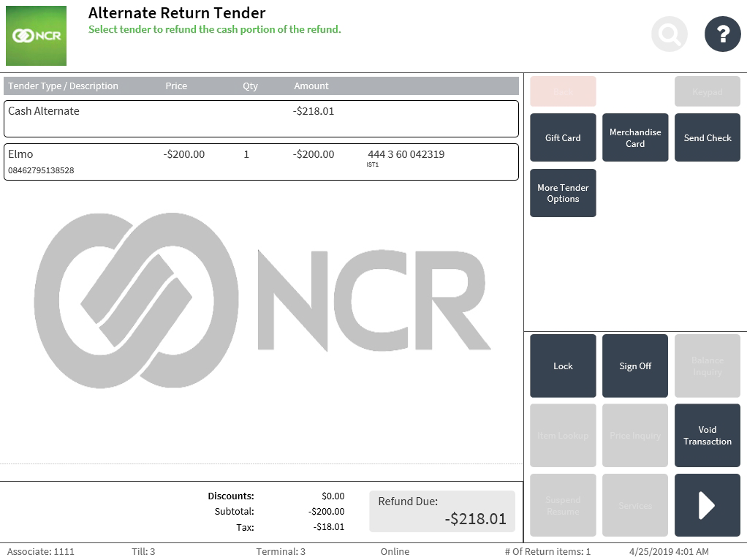
Task: Click the magnifier search icon
Action: tap(670, 34)
